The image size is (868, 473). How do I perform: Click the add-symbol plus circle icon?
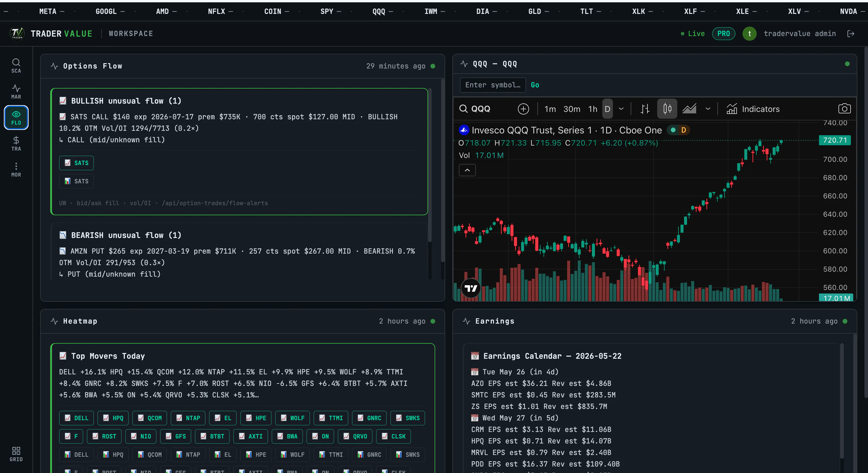click(x=523, y=109)
